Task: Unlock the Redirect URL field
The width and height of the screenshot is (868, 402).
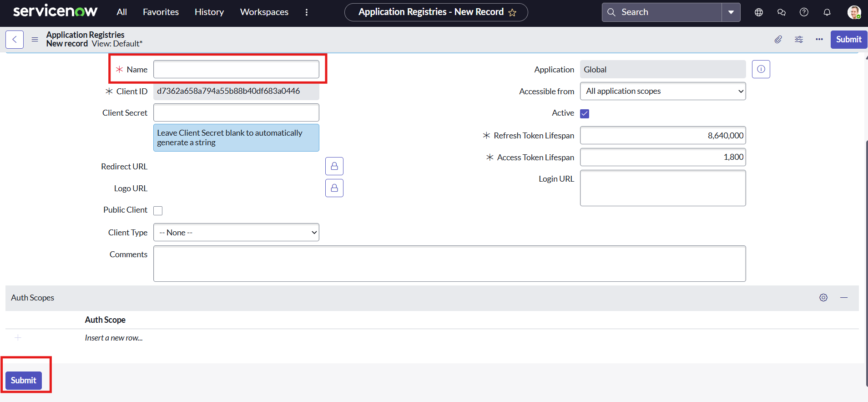Action: (334, 166)
